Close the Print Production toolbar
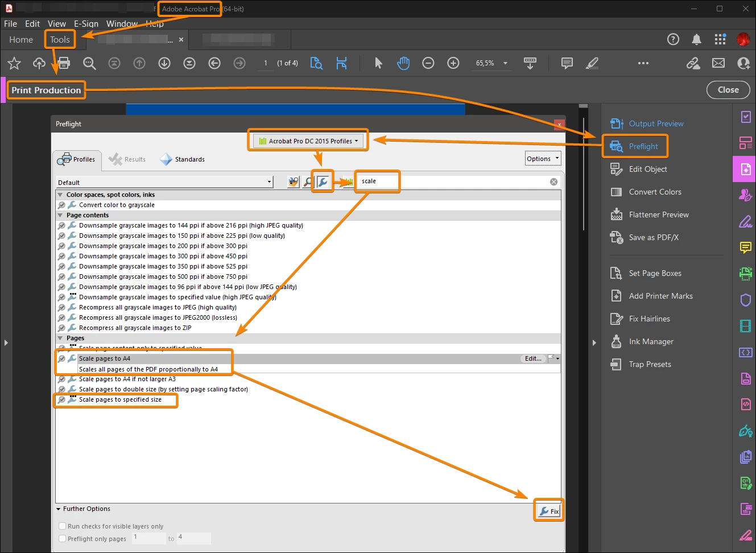 pos(728,90)
